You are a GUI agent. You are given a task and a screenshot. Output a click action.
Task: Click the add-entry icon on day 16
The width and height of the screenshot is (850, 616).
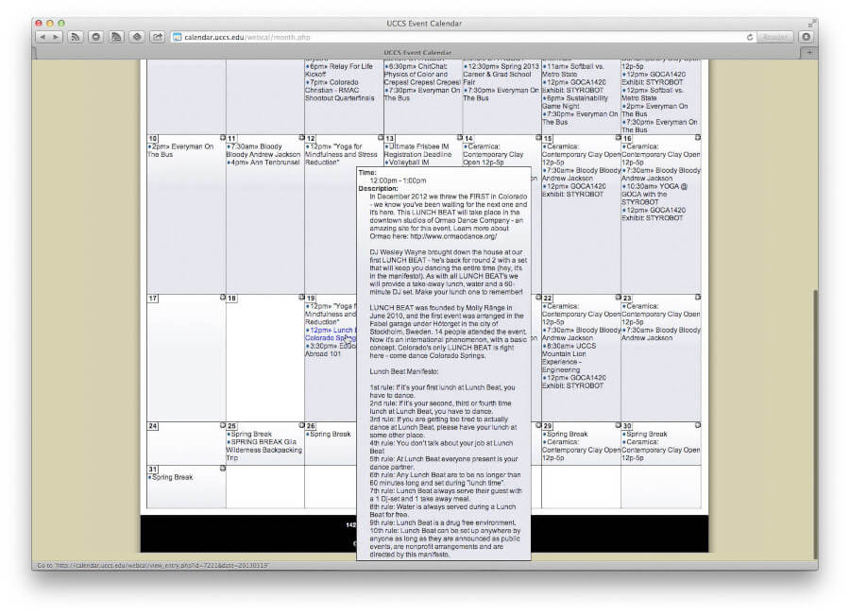coord(698,138)
